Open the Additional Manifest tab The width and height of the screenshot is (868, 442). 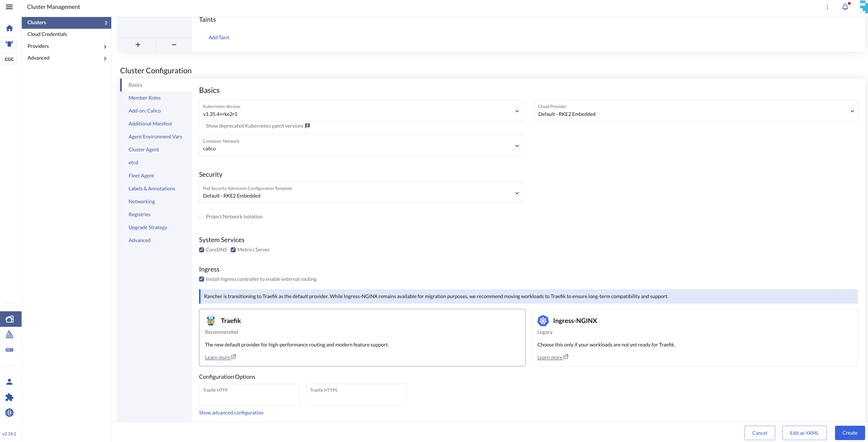click(150, 124)
